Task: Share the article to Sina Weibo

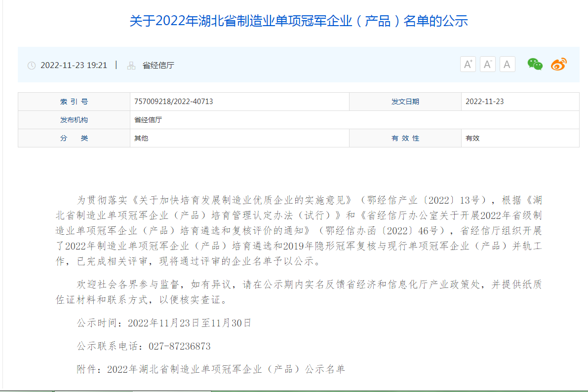Action: point(558,64)
